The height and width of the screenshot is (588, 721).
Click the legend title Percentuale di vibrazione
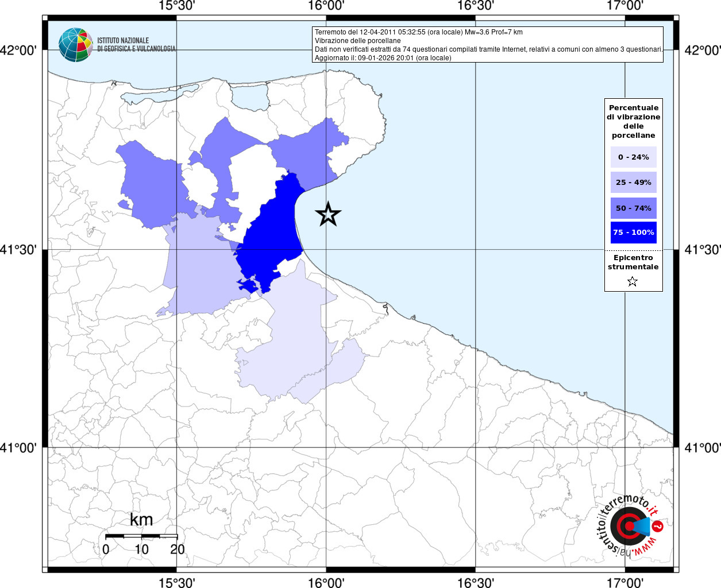pos(633,121)
